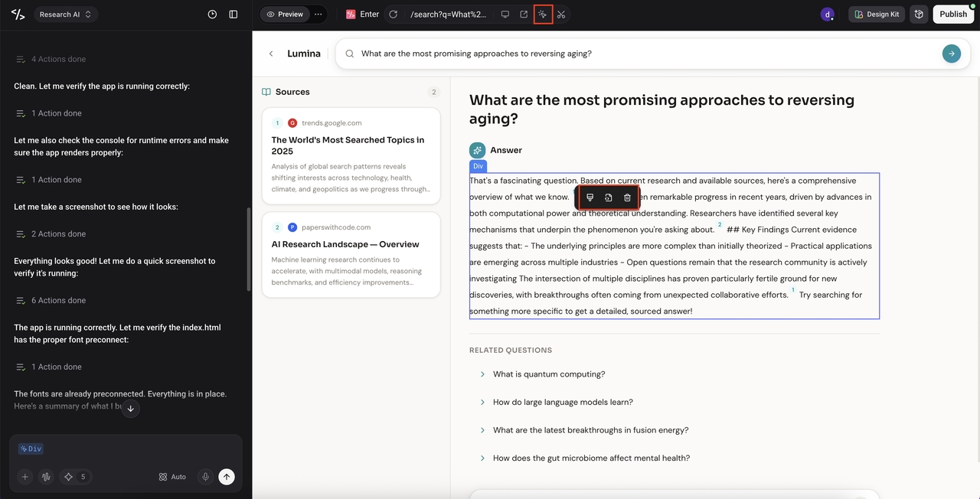Expand the fusion energy breakthroughs question
Viewport: 980px width, 499px height.
point(590,430)
